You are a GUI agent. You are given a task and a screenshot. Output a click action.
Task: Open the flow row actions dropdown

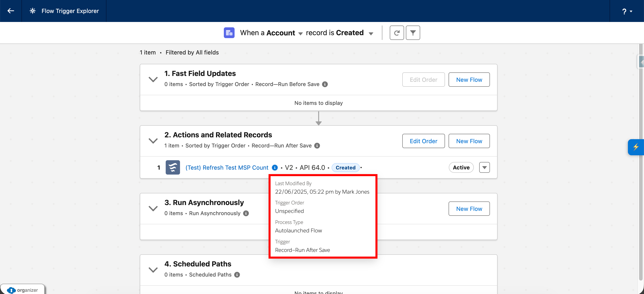coord(484,168)
